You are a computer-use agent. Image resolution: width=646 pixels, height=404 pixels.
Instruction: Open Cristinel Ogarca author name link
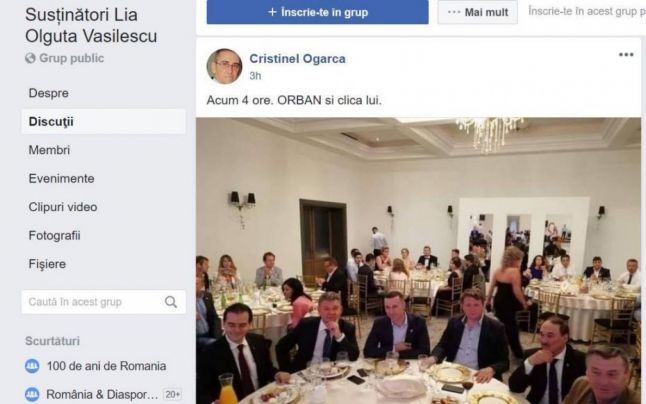coord(297,59)
